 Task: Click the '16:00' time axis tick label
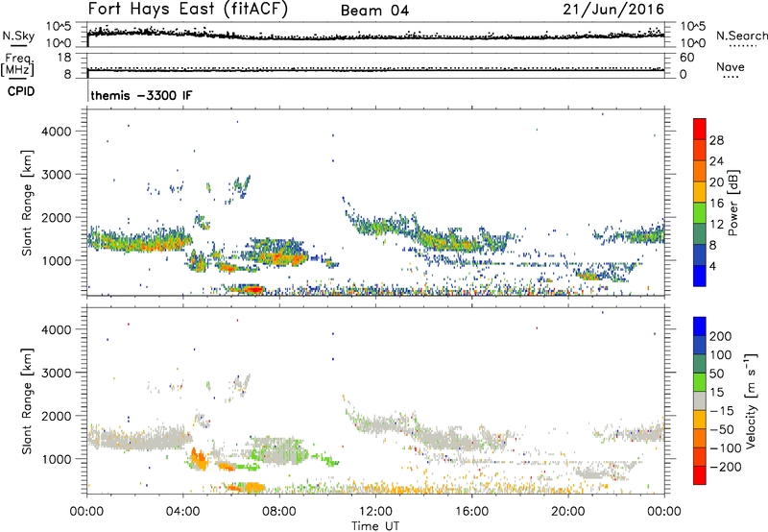[x=471, y=512]
